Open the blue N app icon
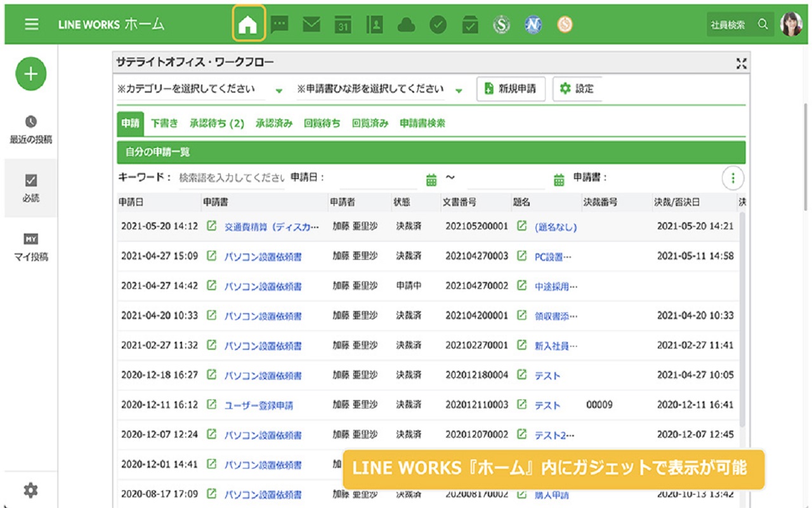 [534, 25]
